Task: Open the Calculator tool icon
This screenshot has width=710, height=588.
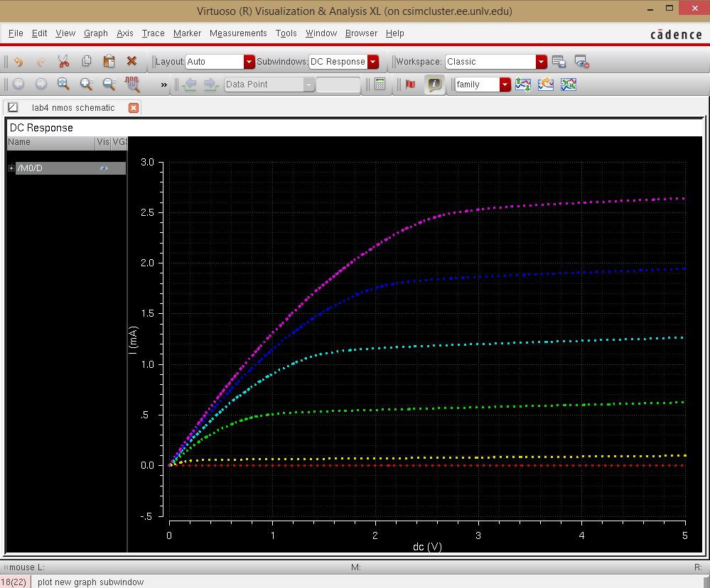Action: pyautogui.click(x=380, y=85)
